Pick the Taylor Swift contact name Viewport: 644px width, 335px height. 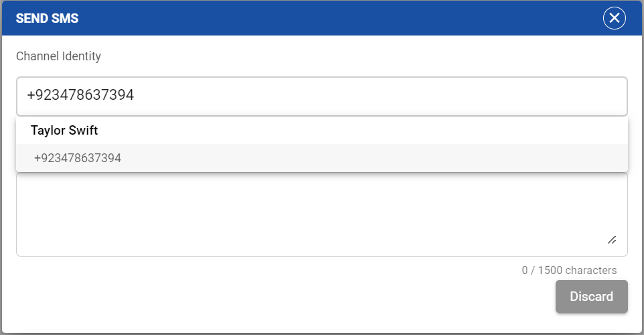coord(64,131)
